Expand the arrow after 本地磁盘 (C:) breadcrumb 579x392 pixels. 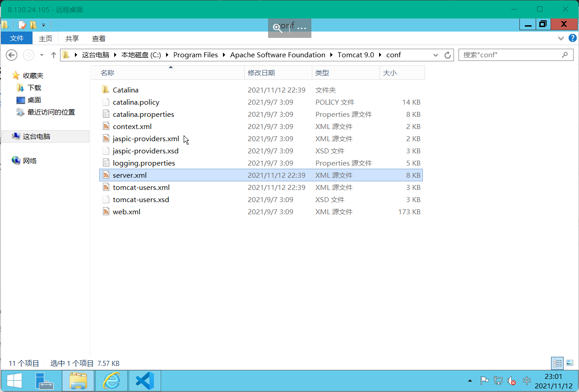(167, 55)
